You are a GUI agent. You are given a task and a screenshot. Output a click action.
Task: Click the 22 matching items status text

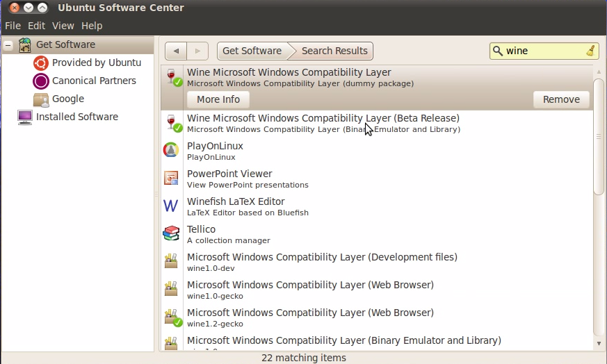click(303, 358)
